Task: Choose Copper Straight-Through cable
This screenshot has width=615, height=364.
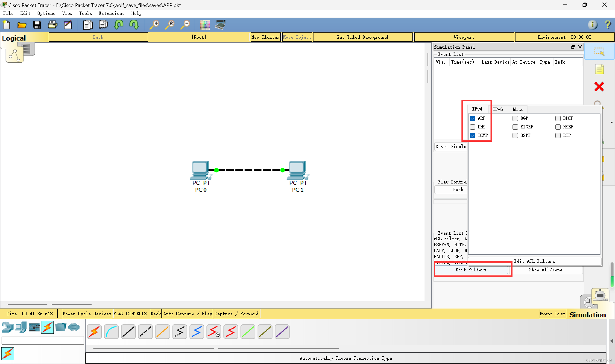Action: coord(128,332)
